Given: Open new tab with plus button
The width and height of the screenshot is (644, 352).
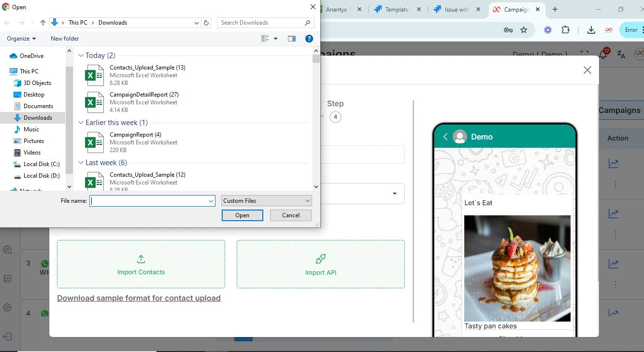Looking at the screenshot, I should pyautogui.click(x=555, y=9).
